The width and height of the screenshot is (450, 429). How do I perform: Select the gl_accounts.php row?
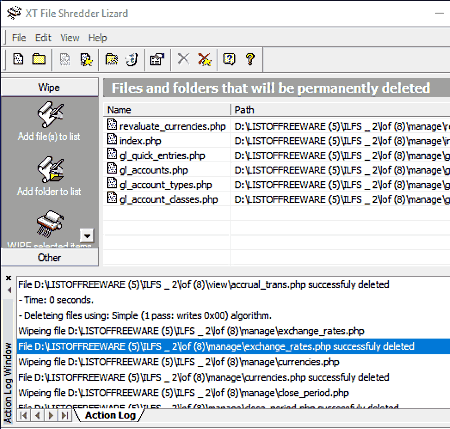point(277,170)
